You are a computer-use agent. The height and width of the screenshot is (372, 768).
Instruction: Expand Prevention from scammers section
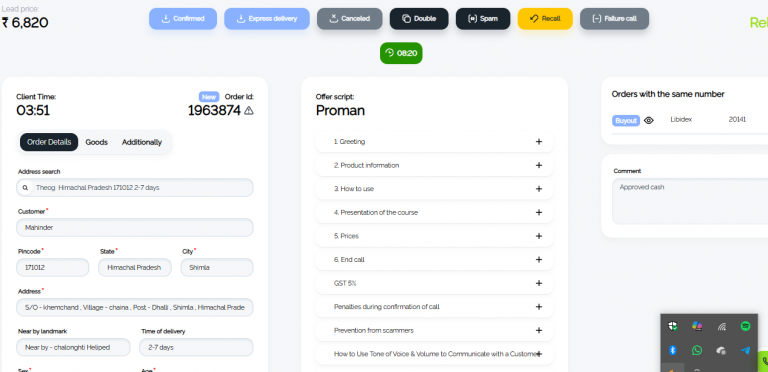[x=435, y=330]
